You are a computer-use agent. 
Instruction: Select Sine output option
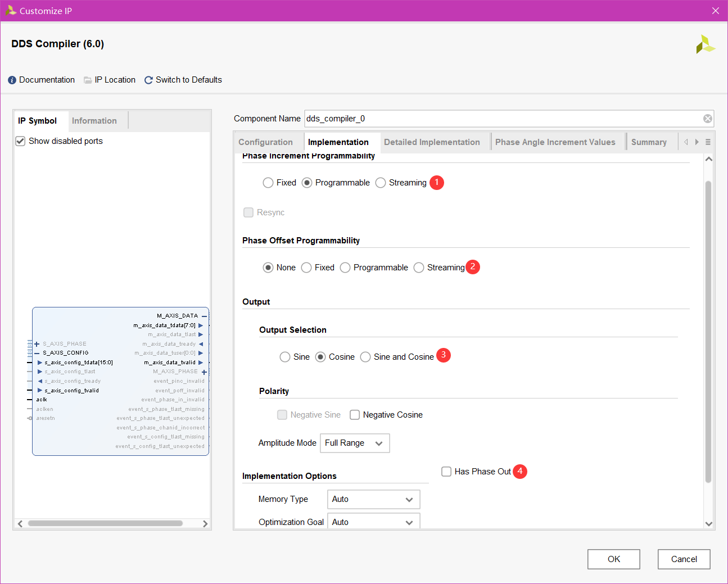tap(285, 357)
